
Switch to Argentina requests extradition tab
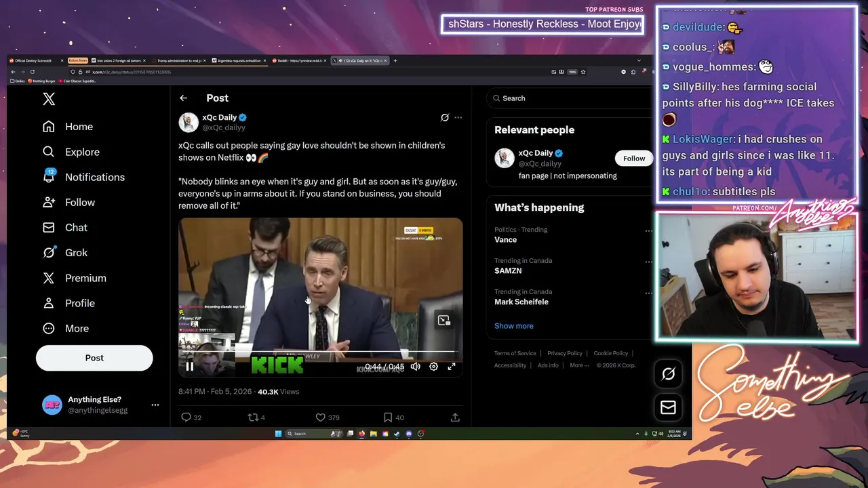pos(239,61)
